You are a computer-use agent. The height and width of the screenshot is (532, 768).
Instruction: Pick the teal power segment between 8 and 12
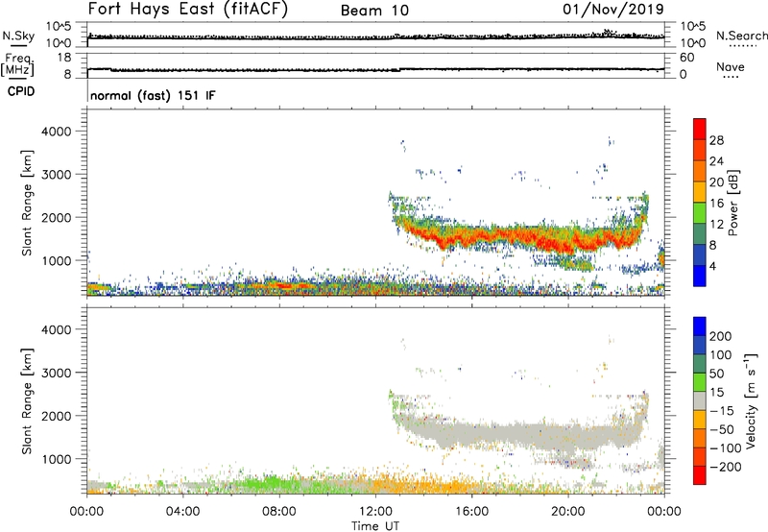tap(700, 234)
